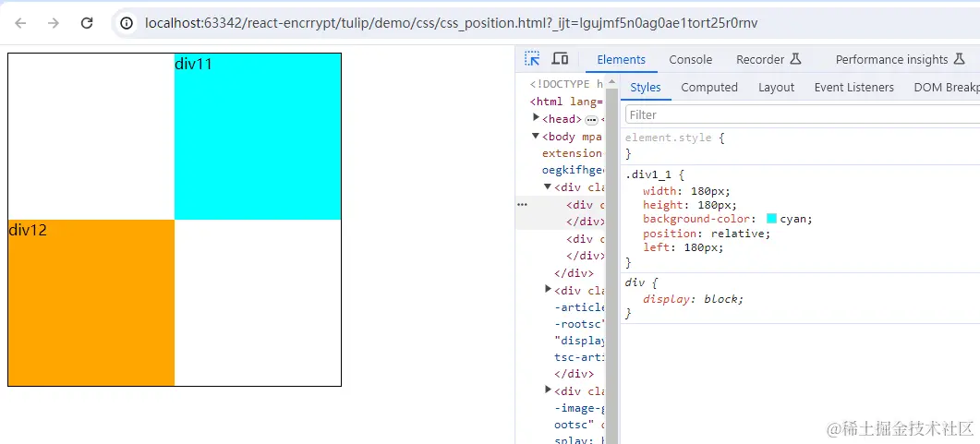980x444 pixels.
Task: Click the site info icon in the address bar
Action: point(127,23)
